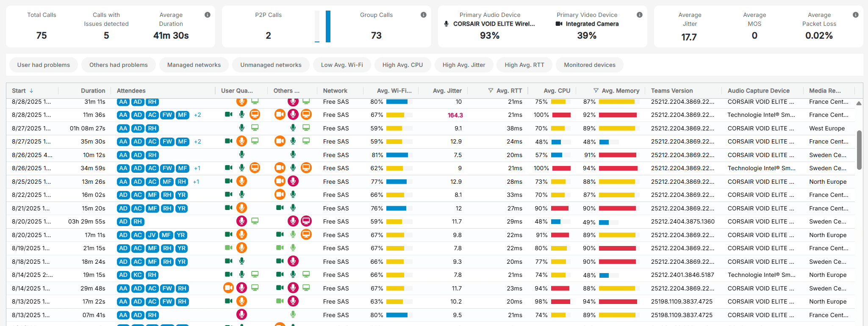Select the Duration column header

pos(93,91)
